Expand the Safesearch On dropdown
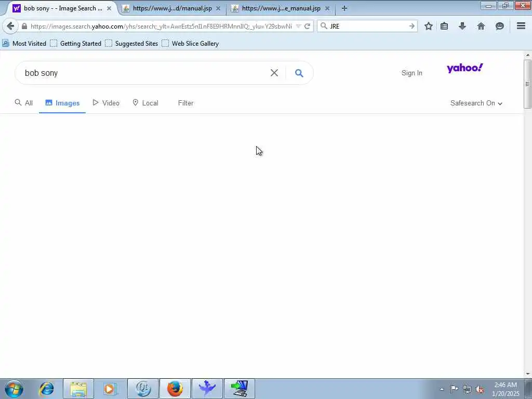 point(476,103)
